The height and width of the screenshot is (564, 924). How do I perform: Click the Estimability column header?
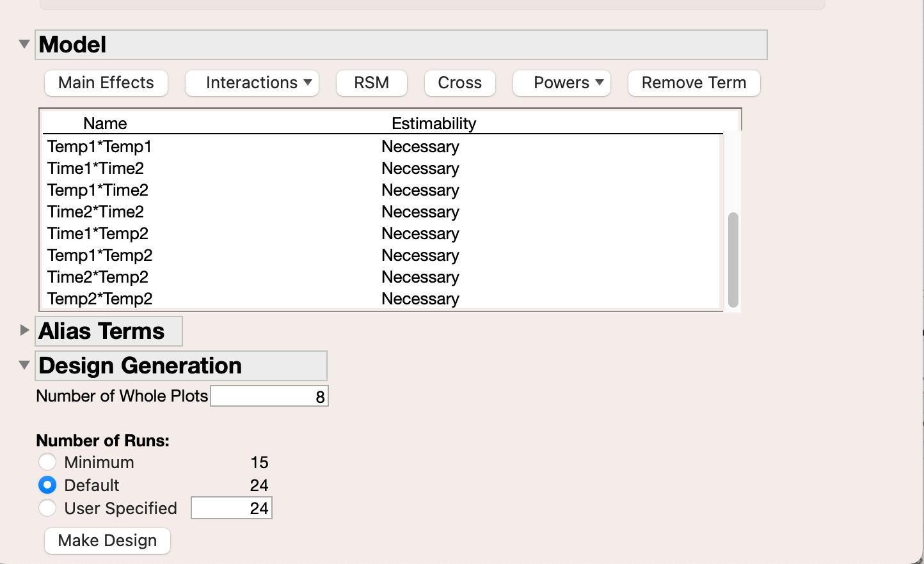click(x=434, y=123)
